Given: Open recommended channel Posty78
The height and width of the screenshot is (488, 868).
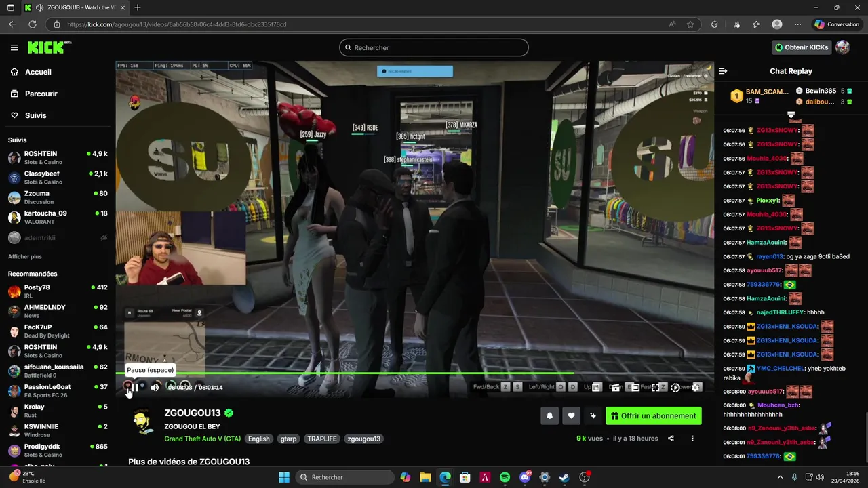Looking at the screenshot, I should pos(58,291).
